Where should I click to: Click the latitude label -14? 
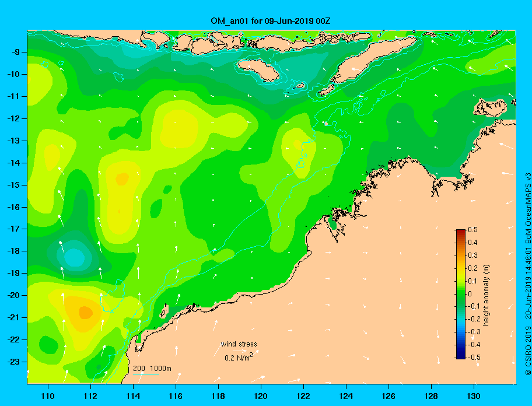(14, 163)
